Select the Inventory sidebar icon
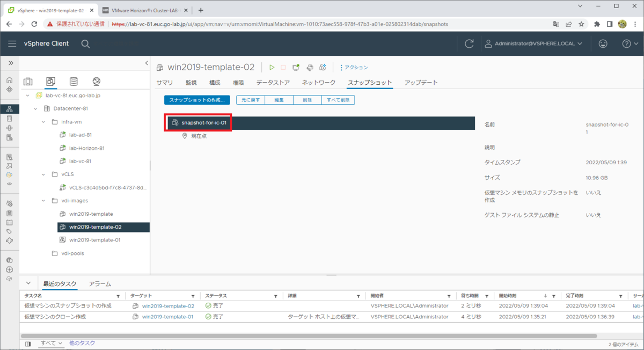644x350 pixels. point(9,109)
